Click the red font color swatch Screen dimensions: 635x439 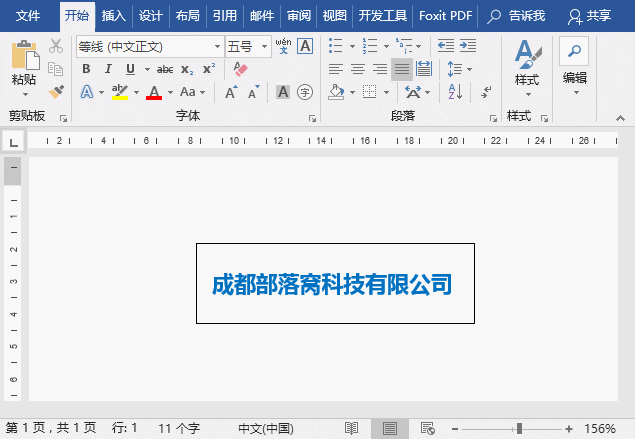(x=153, y=92)
